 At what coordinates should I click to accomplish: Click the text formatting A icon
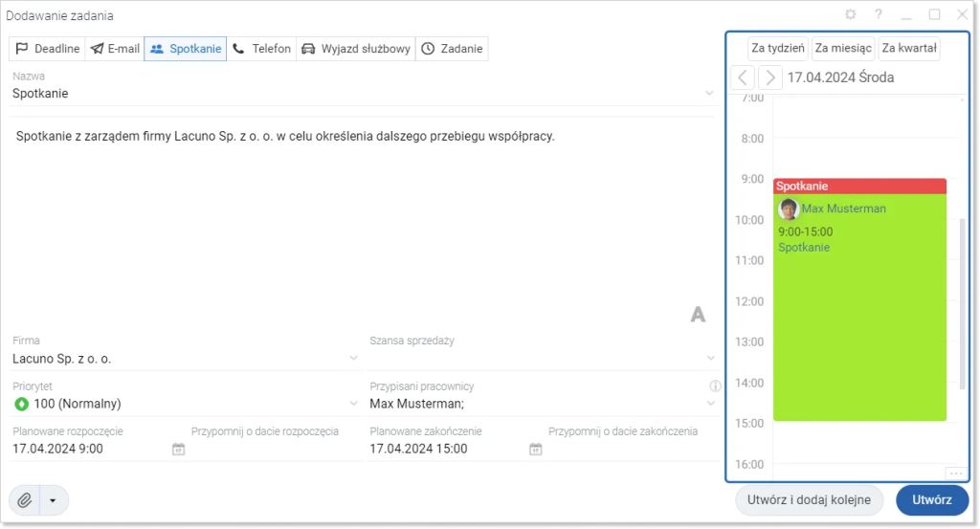point(698,314)
